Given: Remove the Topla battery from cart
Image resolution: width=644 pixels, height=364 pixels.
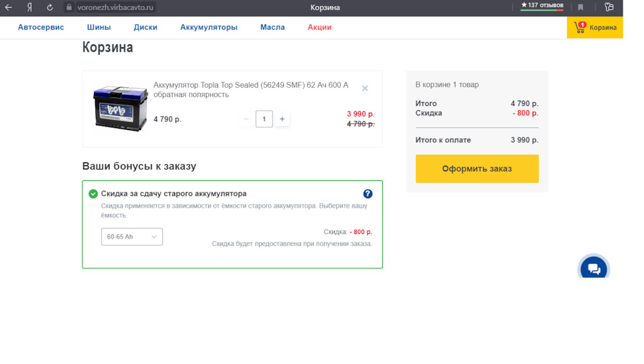Looking at the screenshot, I should [365, 88].
